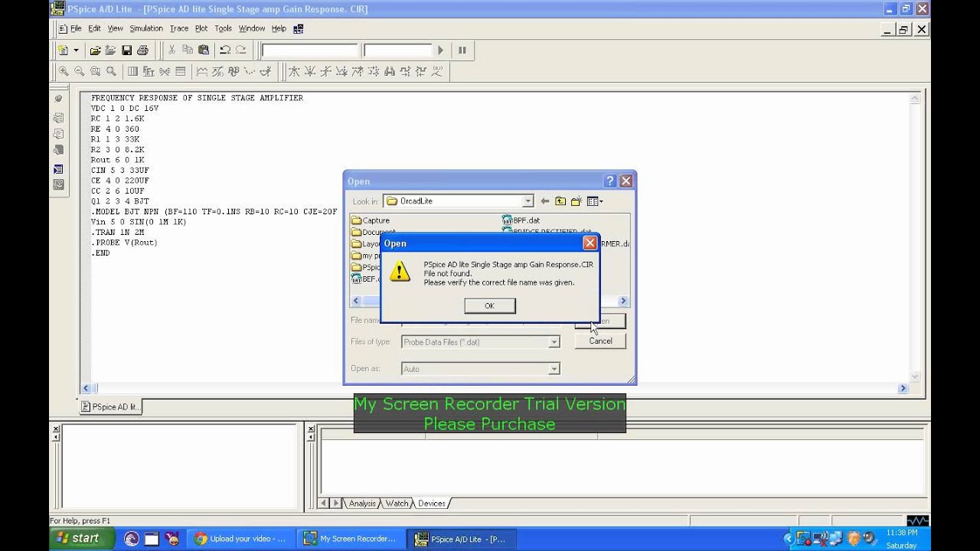
Task: Click the bottom icon in the left sidebar
Action: [58, 184]
